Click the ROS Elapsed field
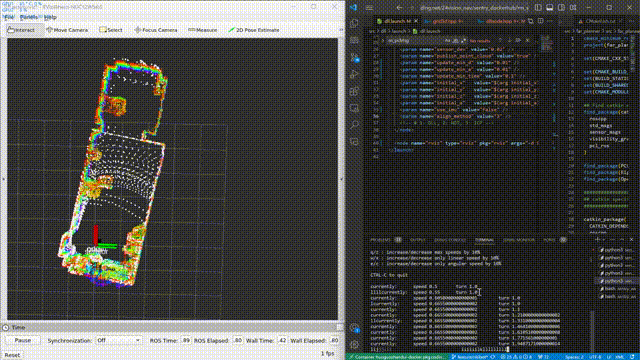Image resolution: width=640 pixels, height=360 pixels. click(237, 340)
